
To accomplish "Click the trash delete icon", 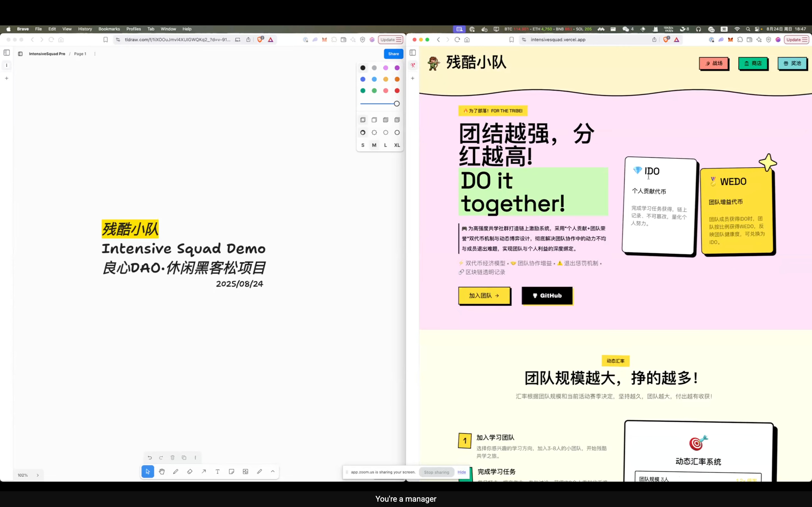I will [173, 458].
